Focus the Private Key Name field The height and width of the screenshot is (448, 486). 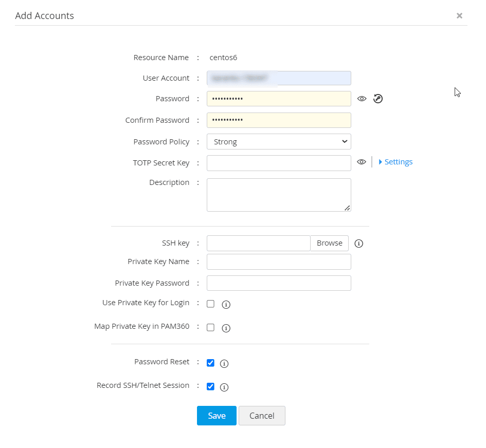(x=279, y=262)
